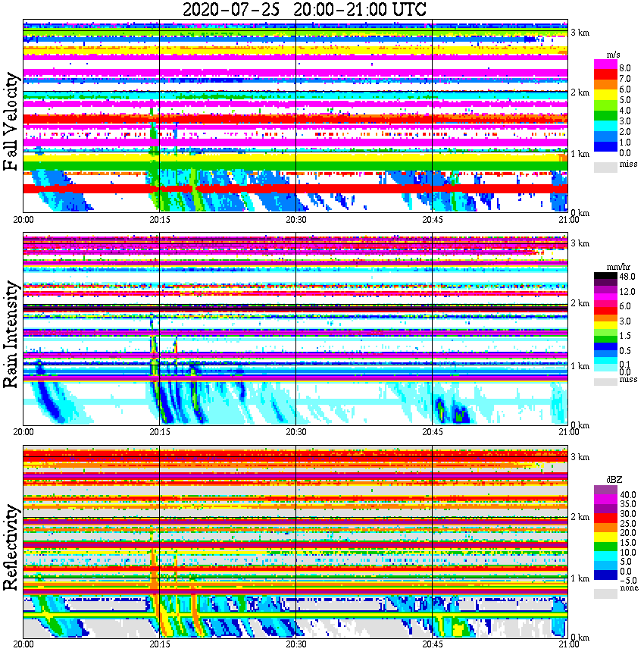Click the 4.0 value in the m/s legend
Screen dimensions: 644x658
[x=625, y=111]
